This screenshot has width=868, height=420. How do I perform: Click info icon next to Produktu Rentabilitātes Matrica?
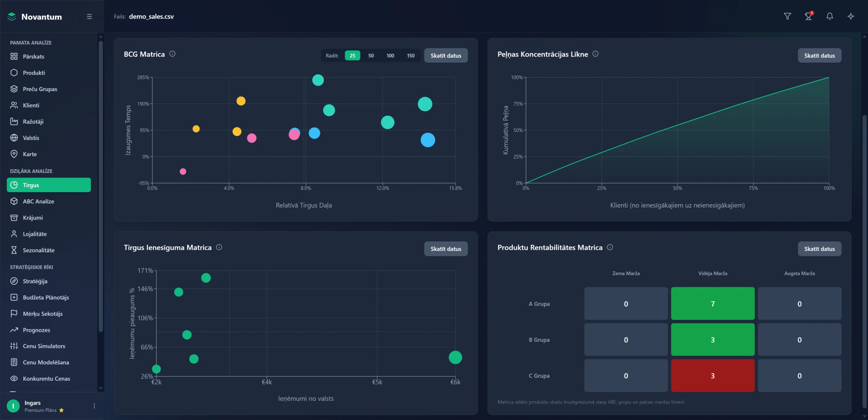point(610,247)
